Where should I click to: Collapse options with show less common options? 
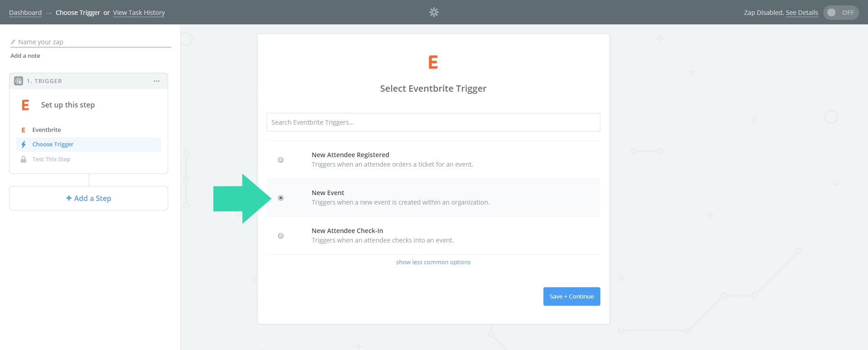click(x=433, y=262)
